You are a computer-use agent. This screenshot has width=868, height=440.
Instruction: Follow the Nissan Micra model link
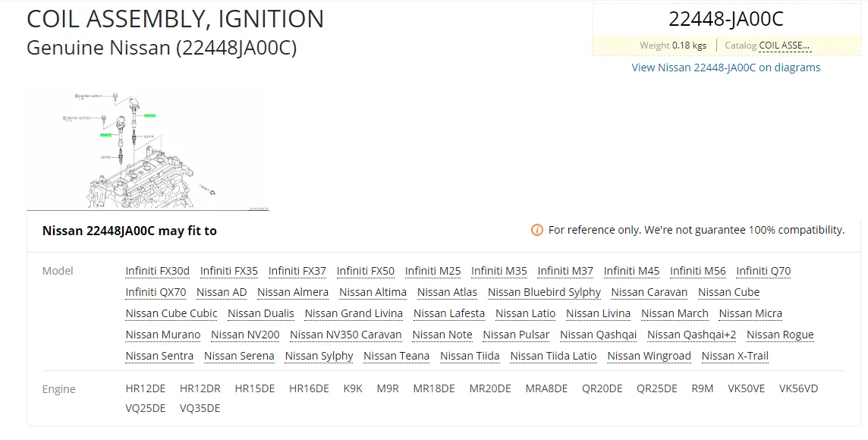750,314
